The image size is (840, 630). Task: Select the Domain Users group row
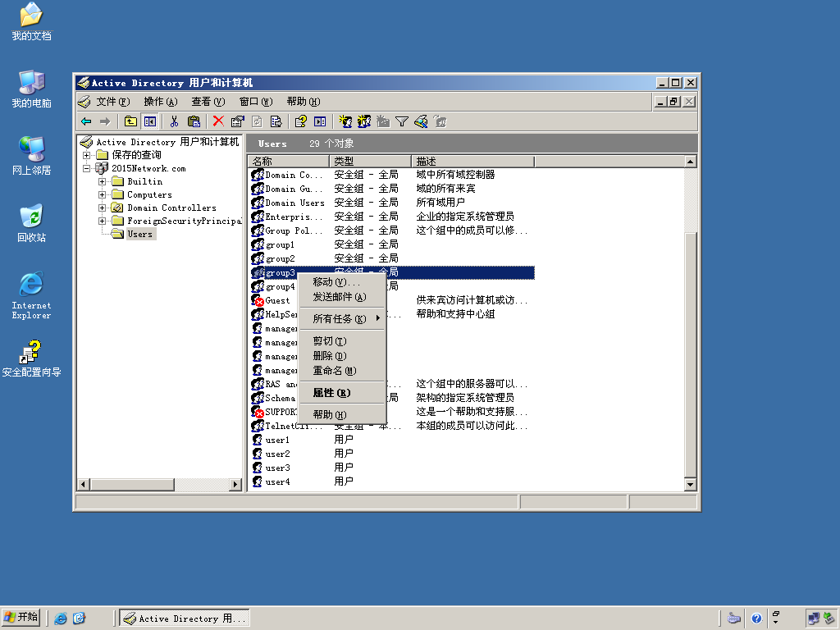pyautogui.click(x=392, y=203)
